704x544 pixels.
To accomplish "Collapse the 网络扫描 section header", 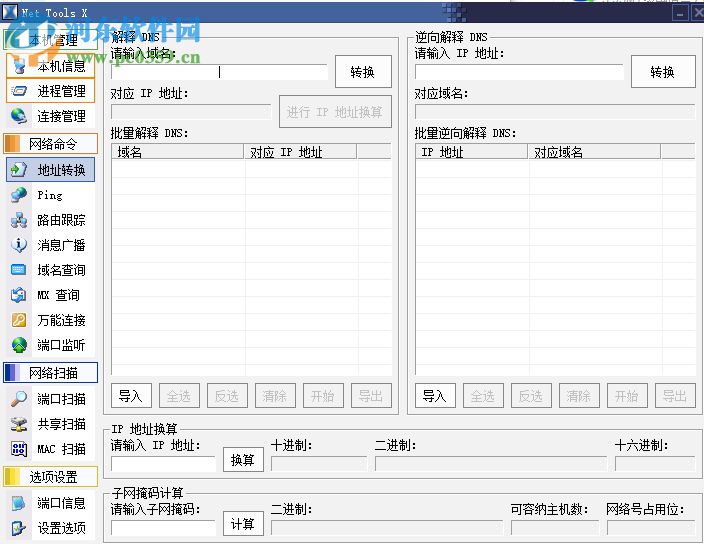I will [50, 373].
